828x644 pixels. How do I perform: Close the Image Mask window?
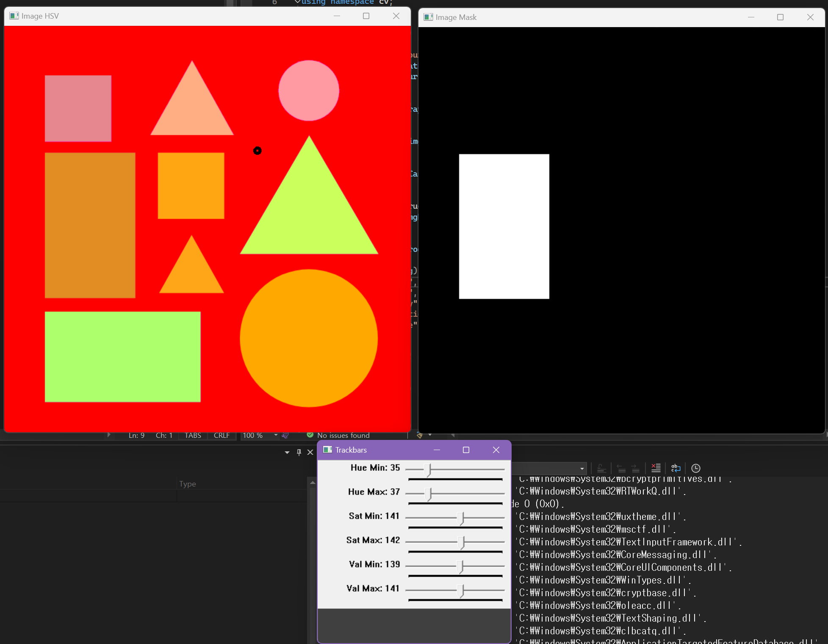pyautogui.click(x=810, y=17)
